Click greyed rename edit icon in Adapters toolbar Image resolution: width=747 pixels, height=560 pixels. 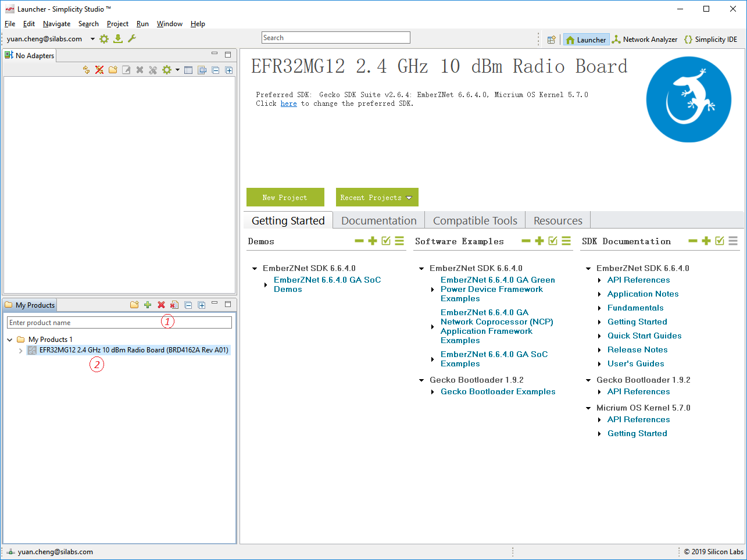(x=126, y=70)
